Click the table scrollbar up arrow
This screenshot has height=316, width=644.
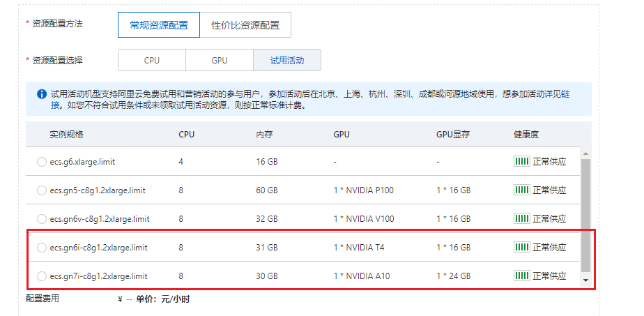[x=585, y=153]
